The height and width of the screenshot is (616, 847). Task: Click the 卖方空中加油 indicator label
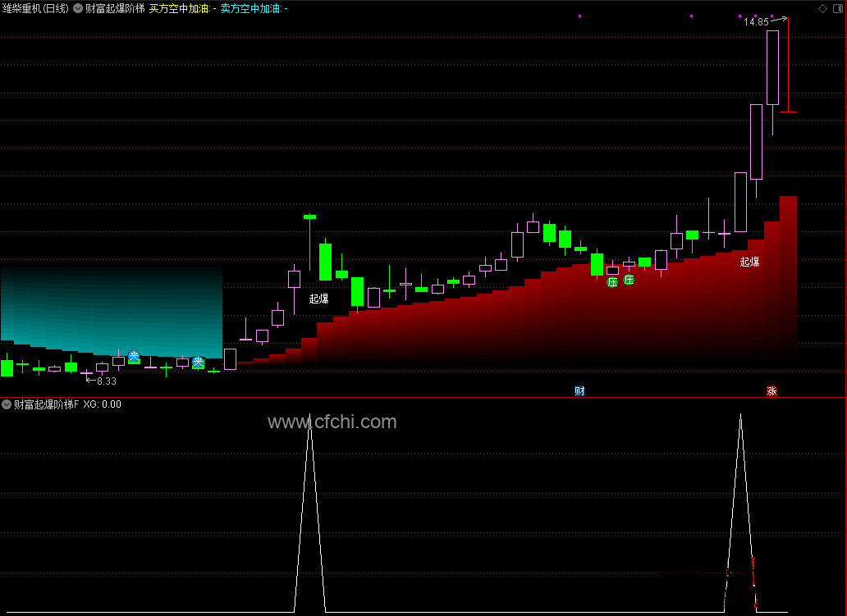pos(254,8)
